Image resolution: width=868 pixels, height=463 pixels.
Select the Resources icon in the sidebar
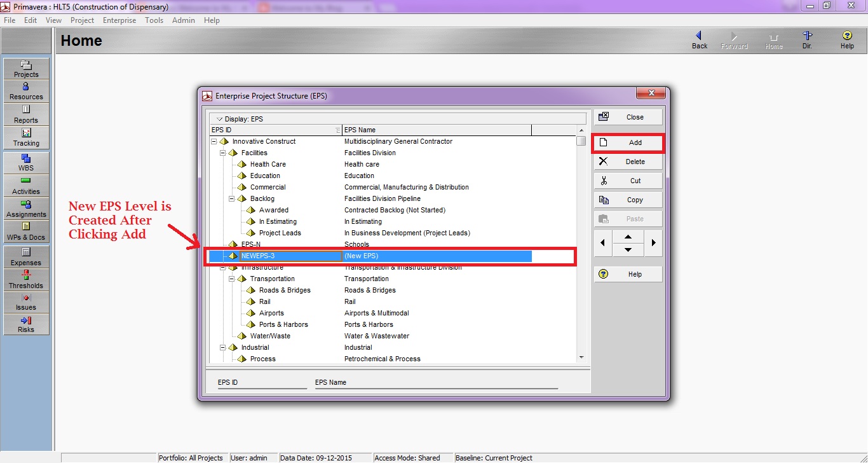[x=26, y=89]
